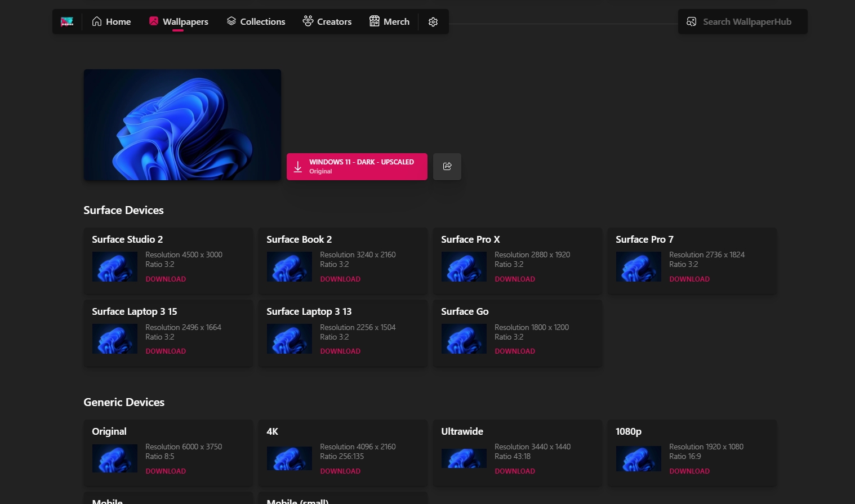Click the share icon button
855x504 pixels.
coord(447,167)
